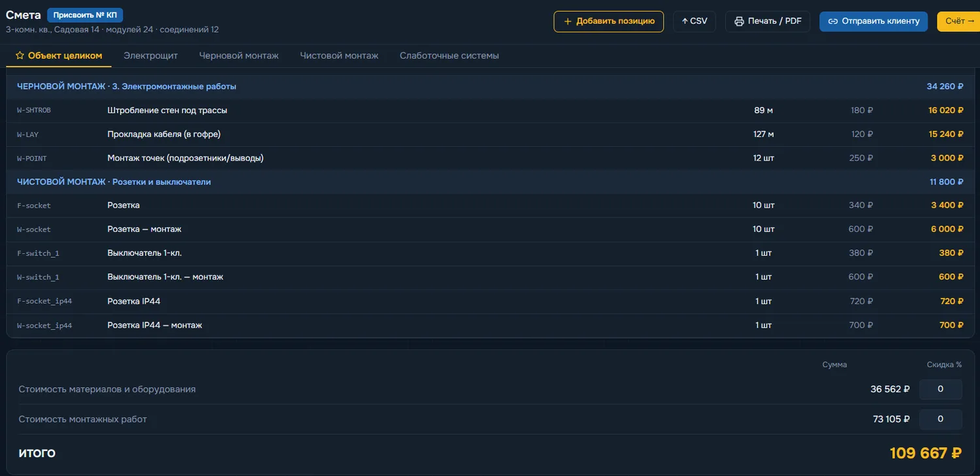Click code W-SHTROB
Screen dimensions: 980x476
tap(34, 110)
